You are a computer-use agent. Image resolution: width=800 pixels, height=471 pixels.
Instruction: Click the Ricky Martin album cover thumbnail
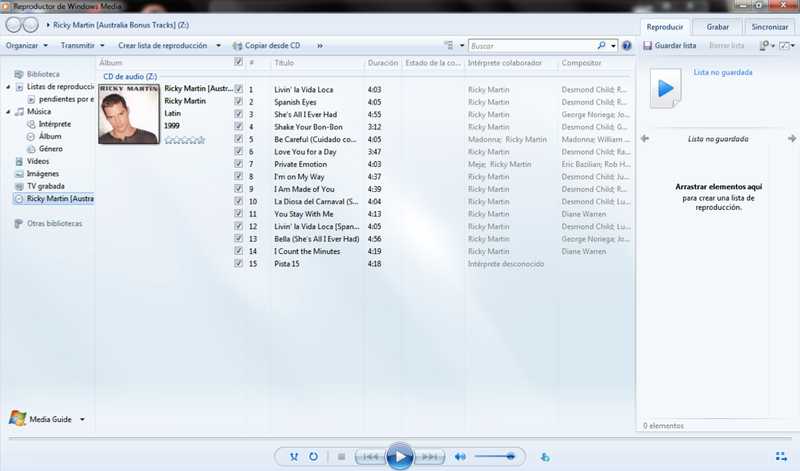pyautogui.click(x=129, y=114)
